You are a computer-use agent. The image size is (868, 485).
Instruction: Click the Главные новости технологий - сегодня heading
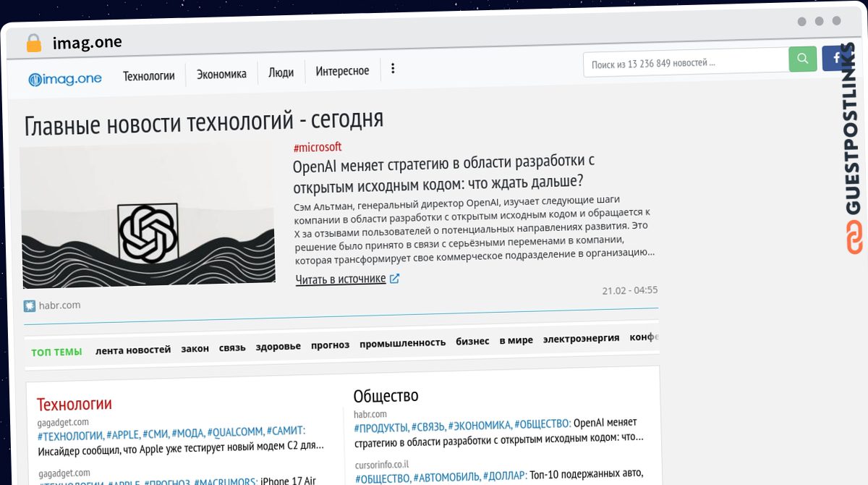tap(204, 122)
